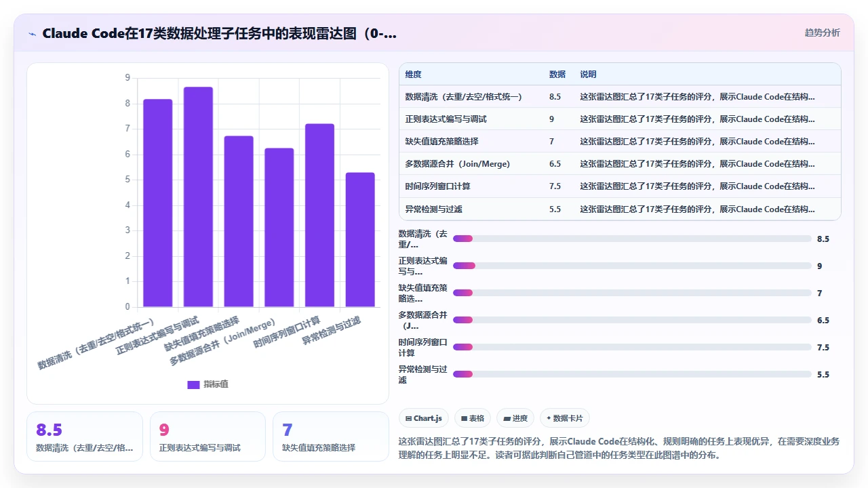Screen dimensions: 868x488
Task: Open the 趋势分析 tag
Action: click(x=822, y=33)
